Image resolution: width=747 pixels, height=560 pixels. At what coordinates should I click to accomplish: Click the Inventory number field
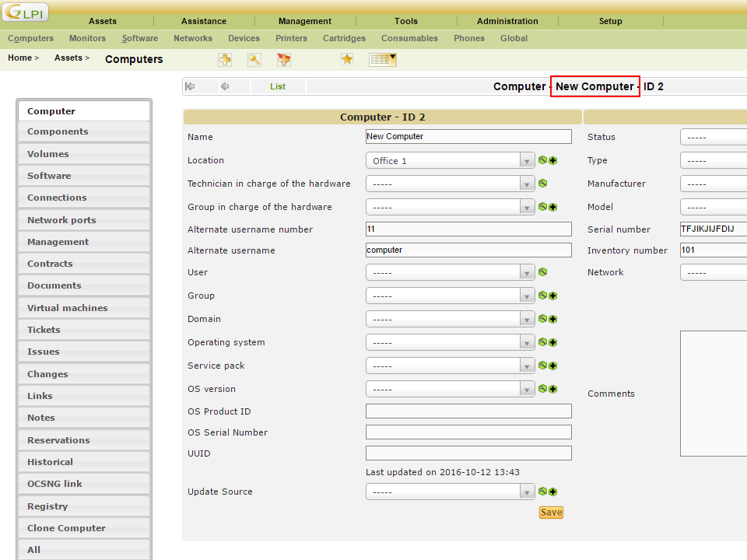pyautogui.click(x=714, y=250)
